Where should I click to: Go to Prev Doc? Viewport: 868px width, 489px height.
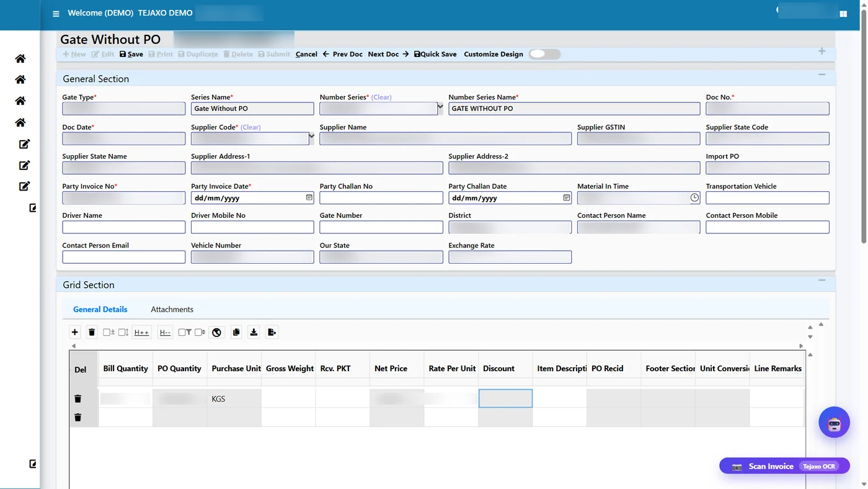[343, 54]
